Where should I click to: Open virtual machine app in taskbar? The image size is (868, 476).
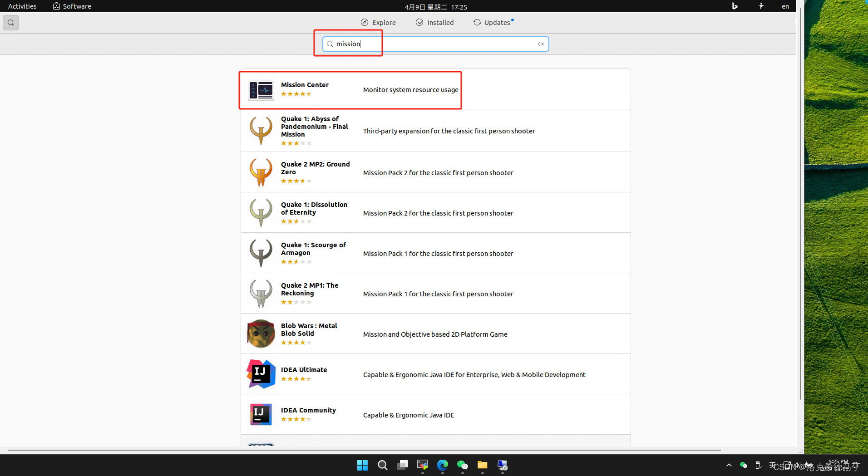(x=502, y=465)
